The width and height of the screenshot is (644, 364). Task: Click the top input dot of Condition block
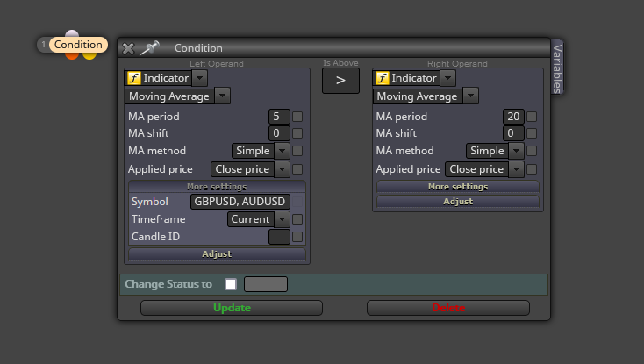click(x=72, y=33)
